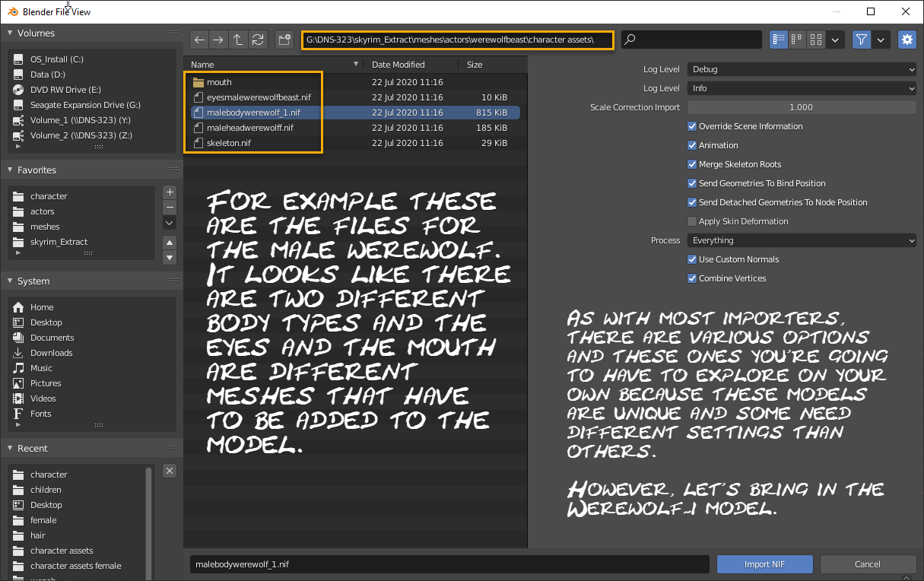Open filter settings dropdown arrow

tap(881, 40)
